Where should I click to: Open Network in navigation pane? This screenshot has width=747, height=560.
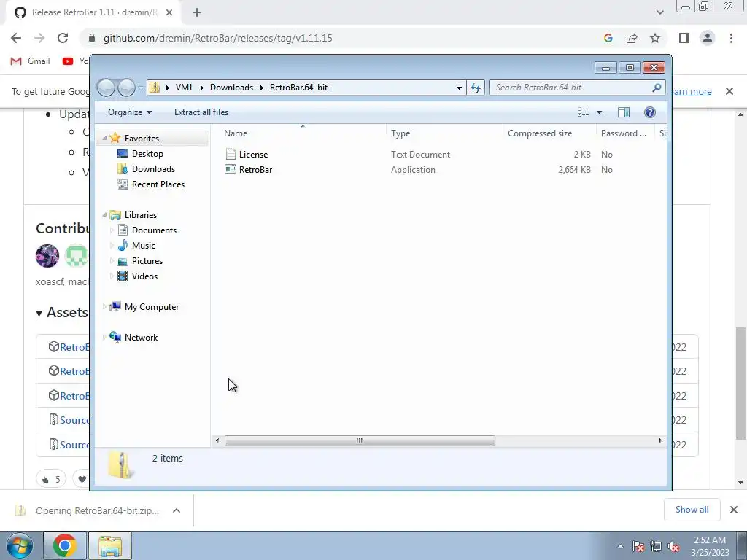click(141, 337)
